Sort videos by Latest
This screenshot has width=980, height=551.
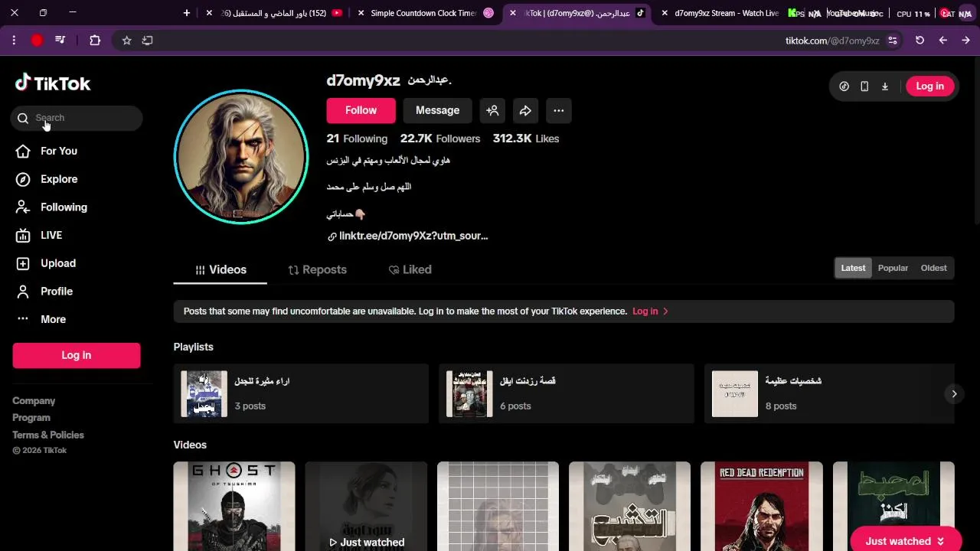[x=853, y=268]
